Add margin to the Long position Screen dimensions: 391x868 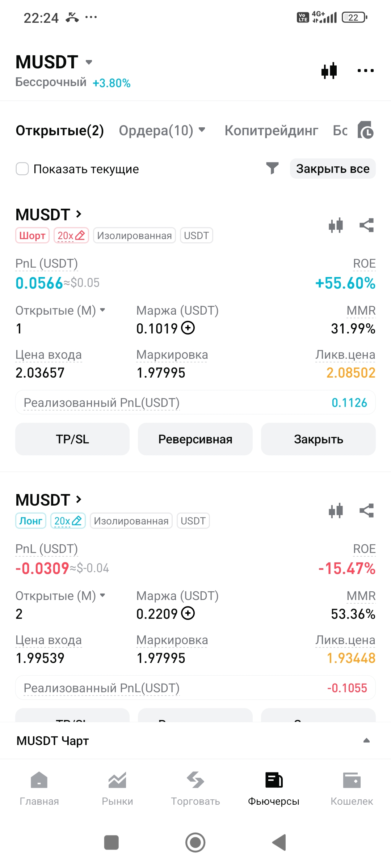[188, 613]
